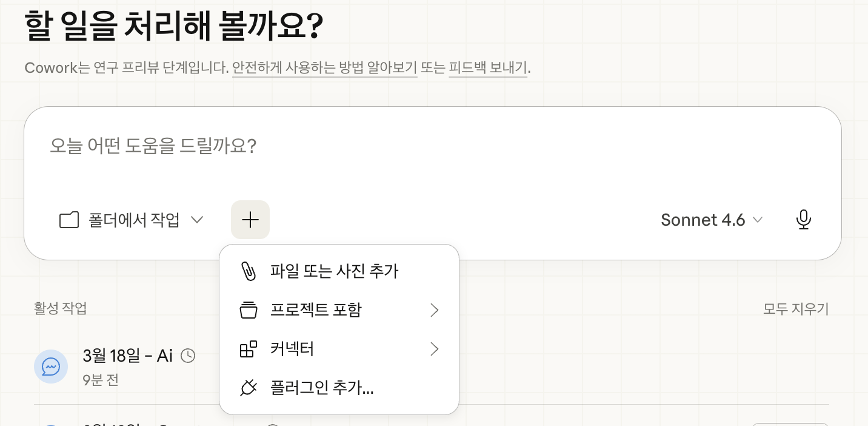Expand the 프로젝트 포함 submenu arrow
The image size is (868, 426).
(x=434, y=310)
